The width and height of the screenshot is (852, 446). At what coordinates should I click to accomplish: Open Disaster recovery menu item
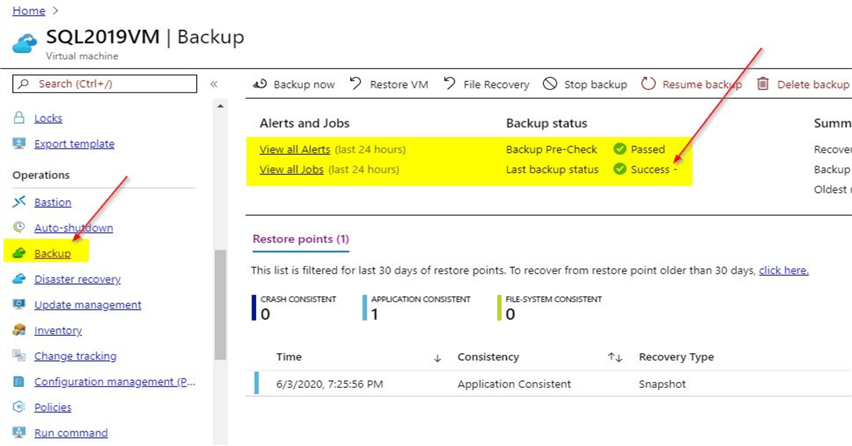pos(77,279)
